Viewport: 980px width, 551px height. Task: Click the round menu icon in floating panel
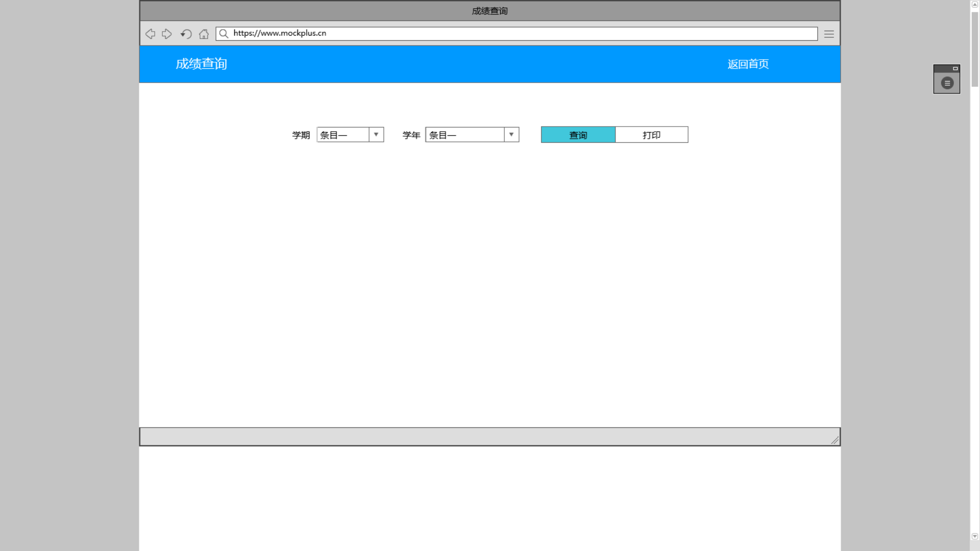(x=947, y=83)
